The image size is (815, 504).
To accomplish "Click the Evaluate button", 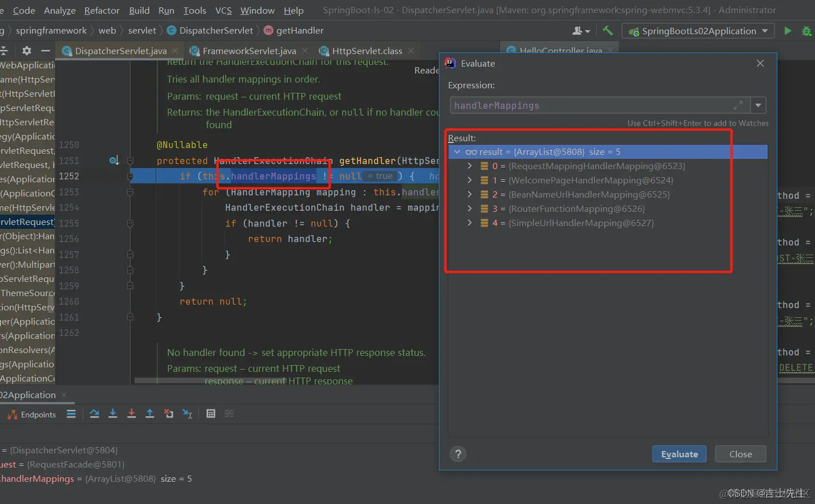I will (x=679, y=454).
